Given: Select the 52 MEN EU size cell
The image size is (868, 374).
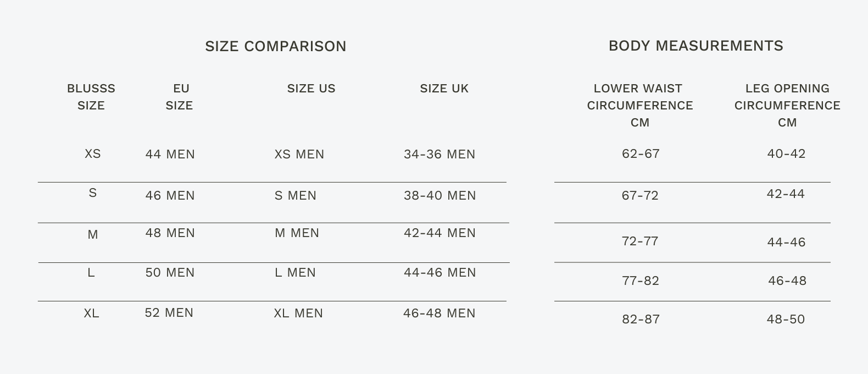Looking at the screenshot, I should pos(169,312).
